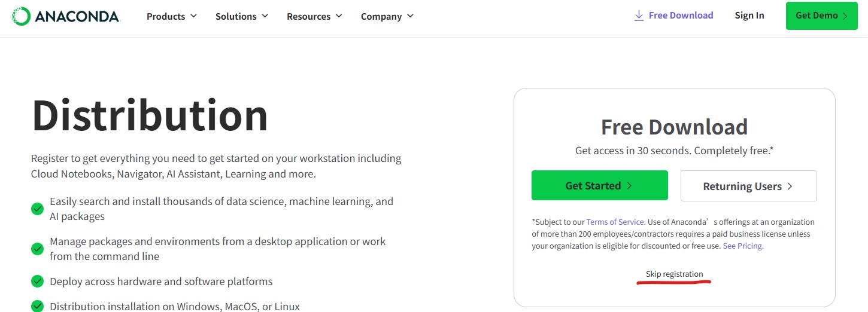
Task: Click 'Distribution installation on Windows, MacOS, or Linux'
Action: [175, 307]
